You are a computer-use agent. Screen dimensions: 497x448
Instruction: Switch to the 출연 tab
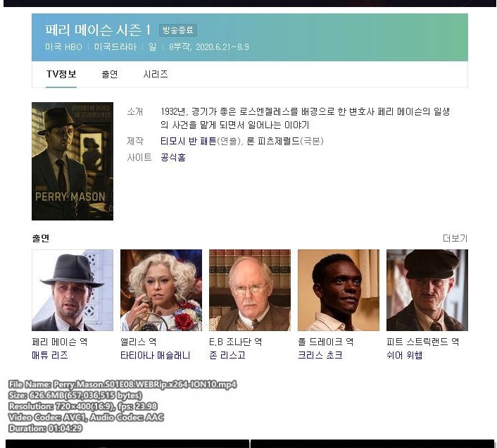click(110, 74)
